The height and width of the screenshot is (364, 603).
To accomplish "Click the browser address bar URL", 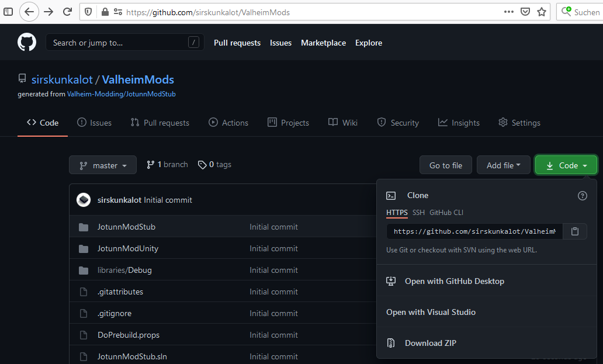I will point(208,12).
